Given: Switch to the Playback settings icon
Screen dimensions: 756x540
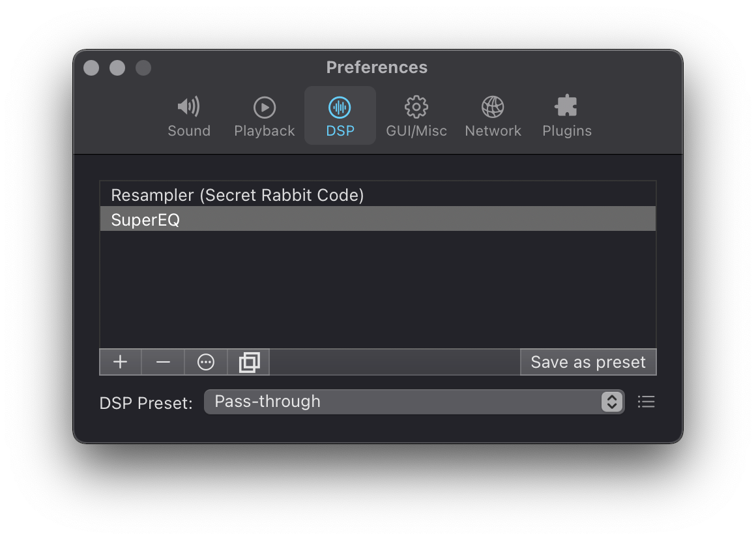Looking at the screenshot, I should pyautogui.click(x=264, y=115).
